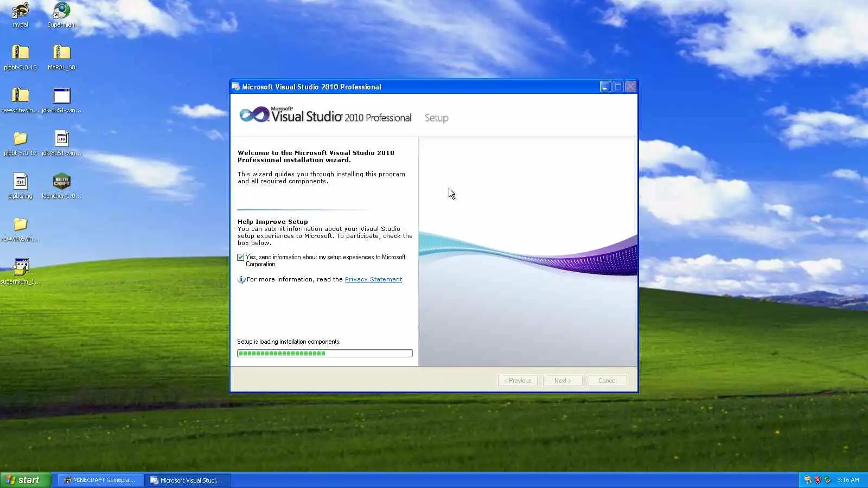Click the disabled Previous button
Screen dimensions: 868x488
click(x=518, y=381)
